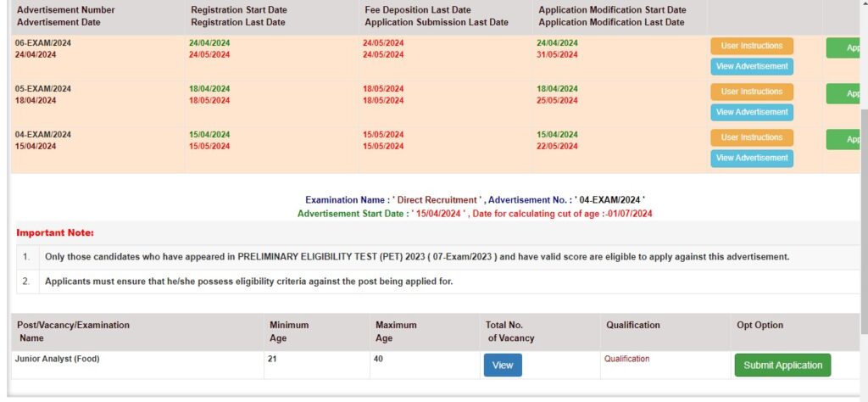Click modification last date 31/05/2024
This screenshot has height=402, width=868.
pyautogui.click(x=557, y=55)
